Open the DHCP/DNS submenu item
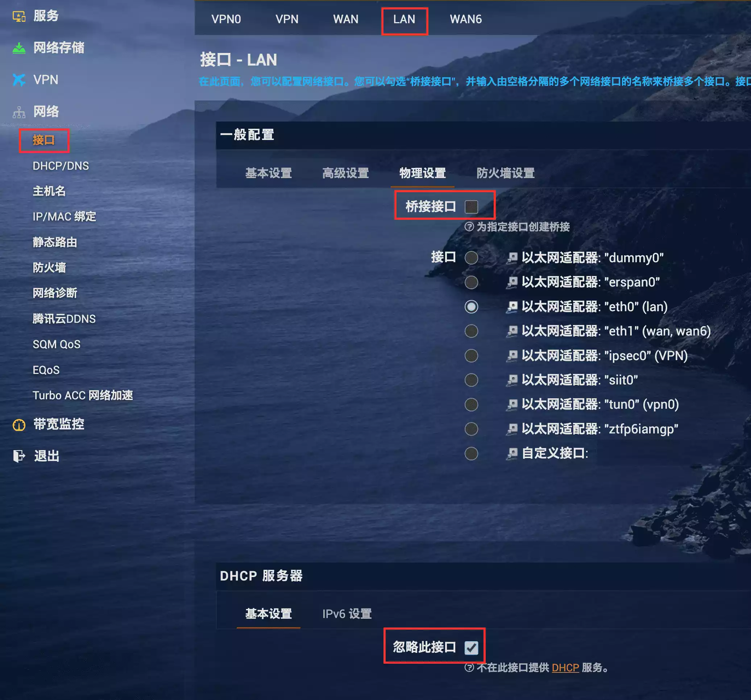 point(61,166)
